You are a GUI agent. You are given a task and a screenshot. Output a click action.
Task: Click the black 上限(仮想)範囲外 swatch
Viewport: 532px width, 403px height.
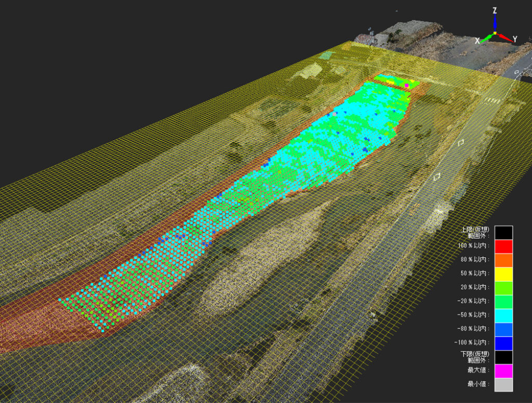tap(503, 232)
